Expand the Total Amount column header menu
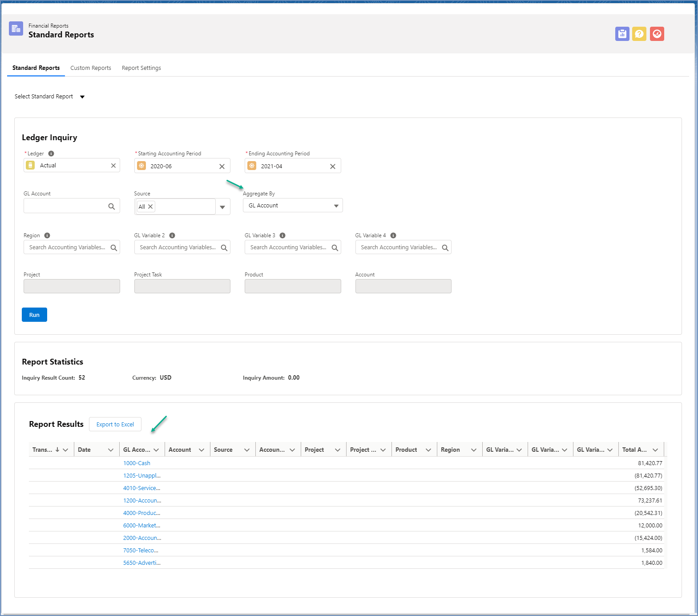698x616 pixels. (655, 450)
